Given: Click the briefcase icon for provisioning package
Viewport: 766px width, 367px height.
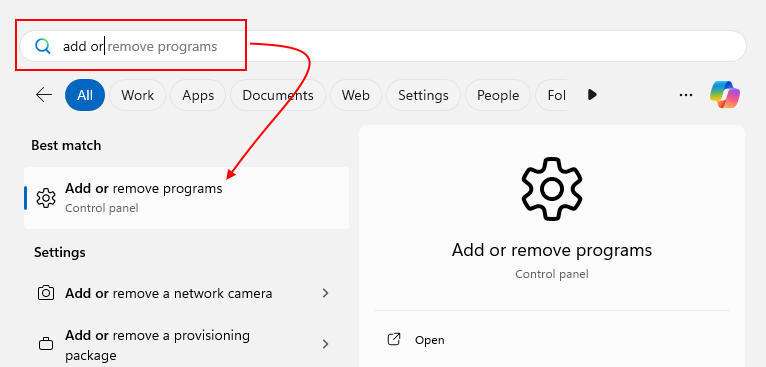Looking at the screenshot, I should 46,344.
